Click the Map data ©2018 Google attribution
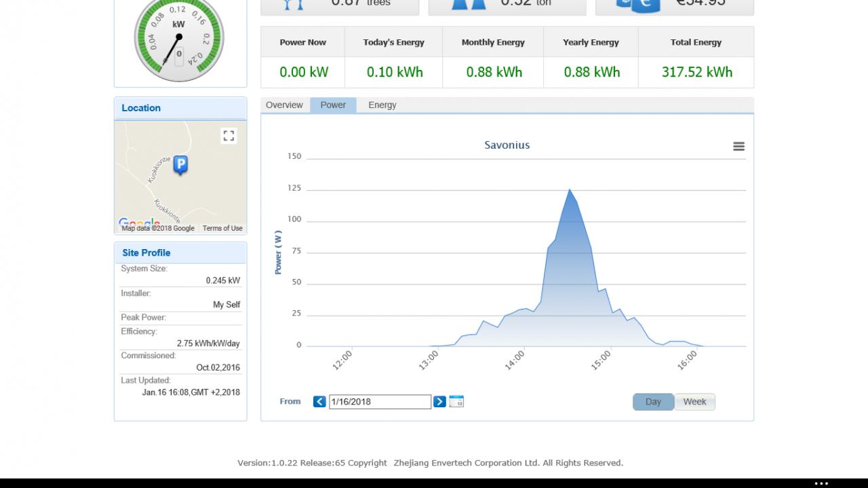 [x=158, y=228]
